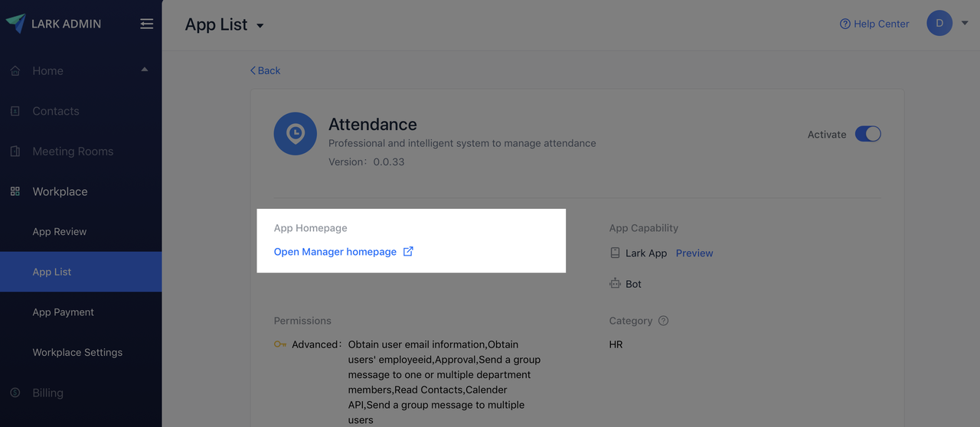The width and height of the screenshot is (980, 427).
Task: Select App Payment in the sidebar
Action: (63, 312)
